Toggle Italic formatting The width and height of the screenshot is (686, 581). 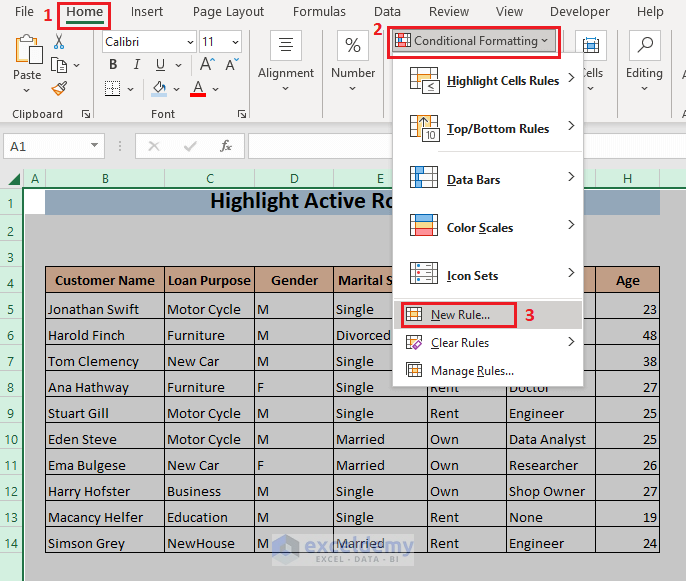[139, 64]
